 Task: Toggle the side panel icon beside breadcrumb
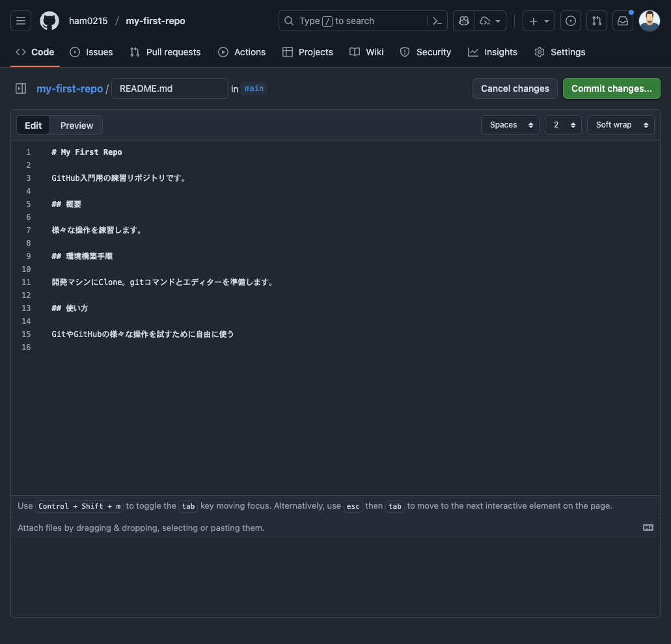pos(20,88)
